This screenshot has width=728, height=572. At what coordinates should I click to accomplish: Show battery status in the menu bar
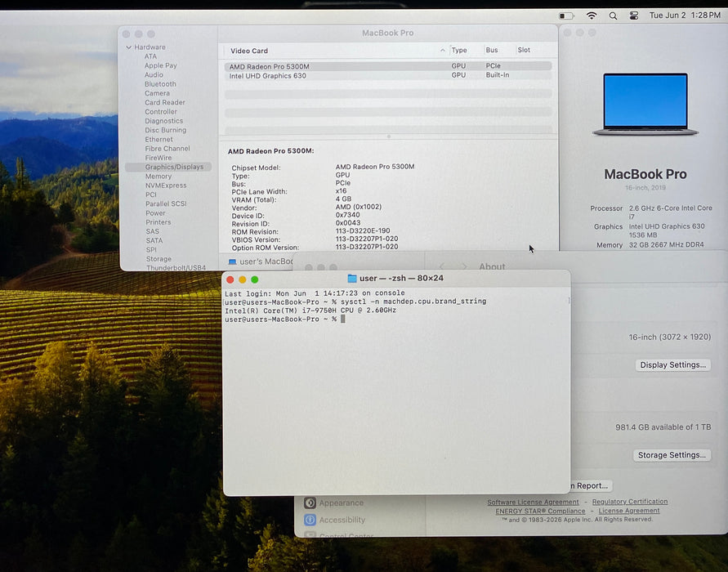566,16
